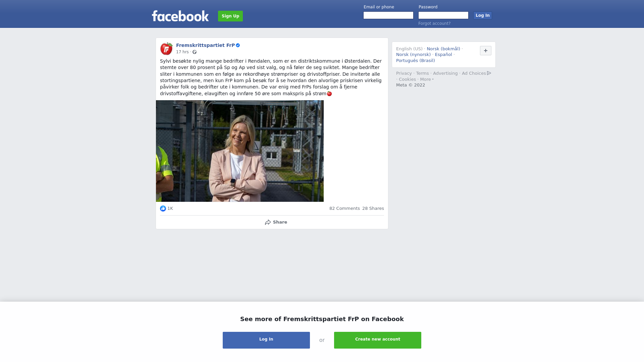Click the Ad Choices triangle icon

coord(489,73)
